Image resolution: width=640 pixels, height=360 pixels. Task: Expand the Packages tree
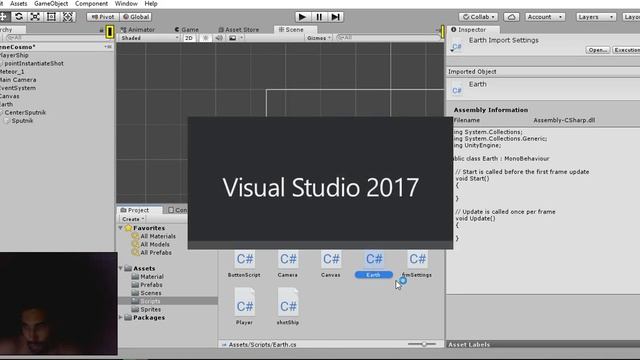121,317
